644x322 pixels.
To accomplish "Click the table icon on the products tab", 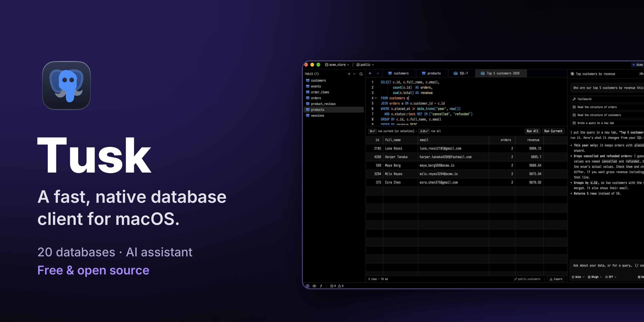I will (x=424, y=73).
